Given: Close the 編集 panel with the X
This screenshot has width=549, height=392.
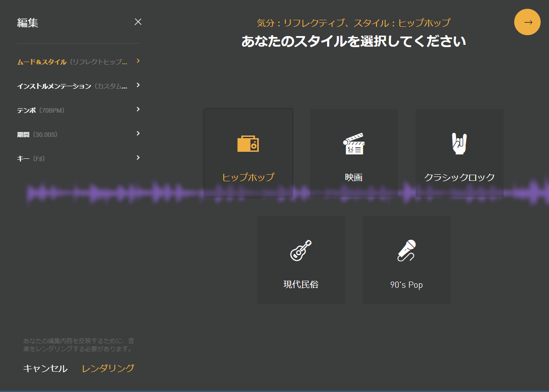Looking at the screenshot, I should point(138,22).
